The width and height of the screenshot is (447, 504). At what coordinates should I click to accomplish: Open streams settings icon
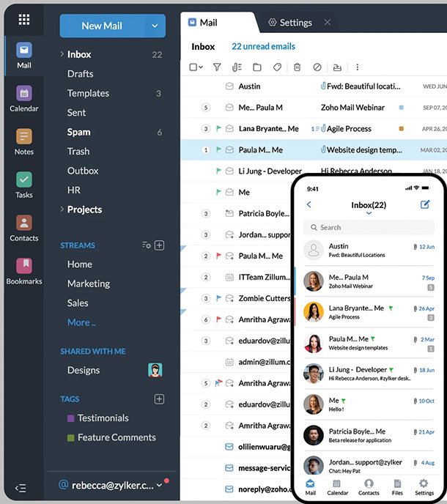pyautogui.click(x=147, y=245)
